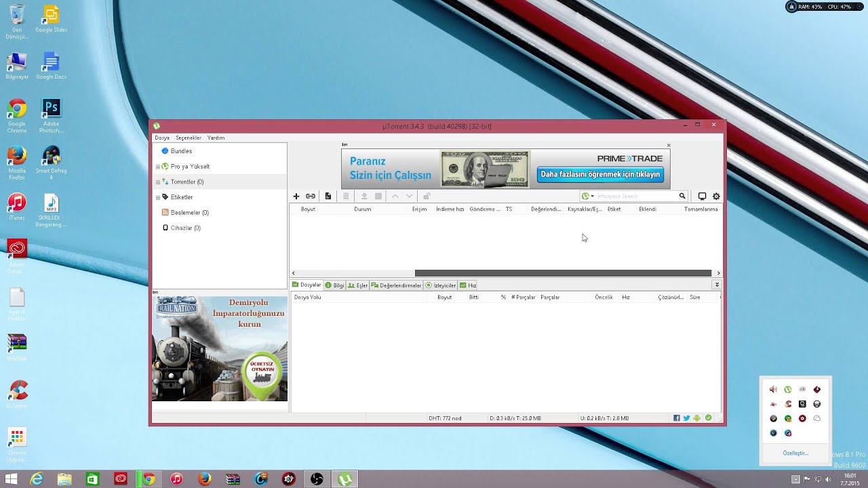Sort torrent list by Boyut column
Screen dimensions: 868x488
click(x=308, y=209)
